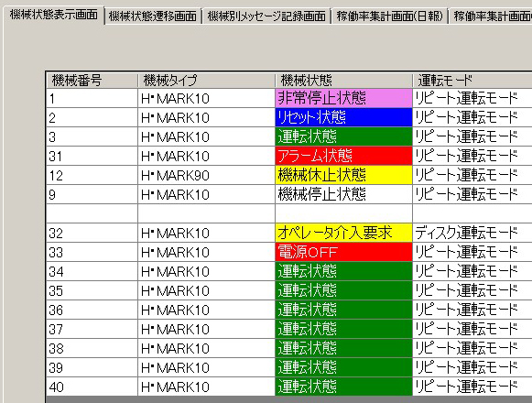Select machine number 37 cell
532x403 pixels.
[92, 329]
